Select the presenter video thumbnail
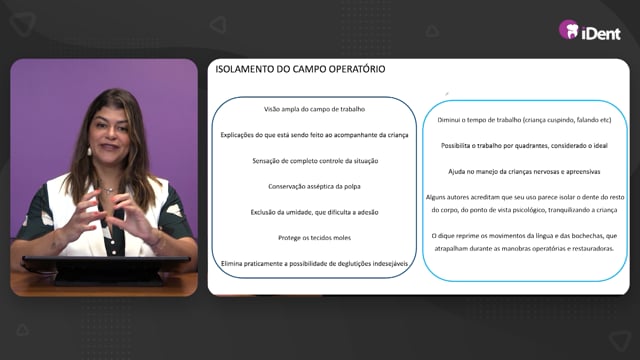 click(104, 178)
